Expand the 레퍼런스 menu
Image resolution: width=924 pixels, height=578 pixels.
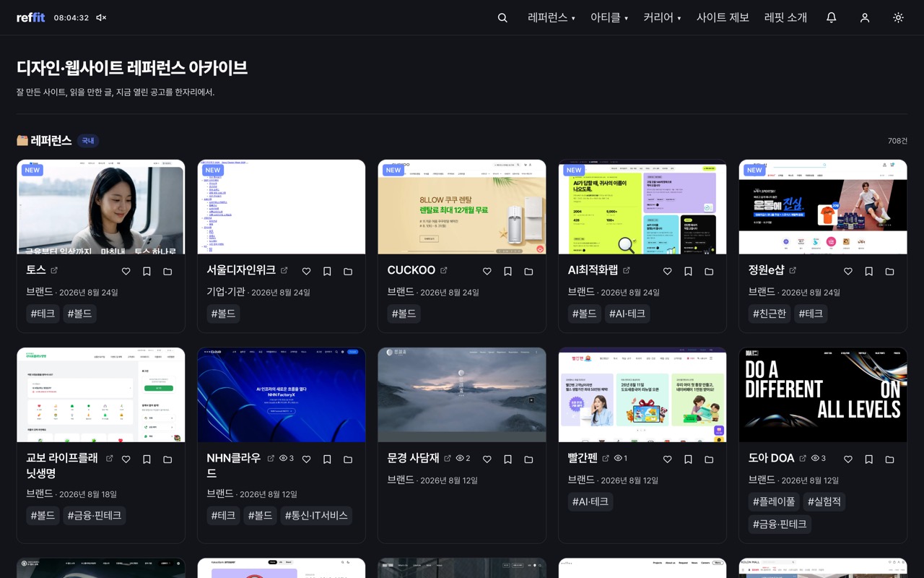pos(552,17)
